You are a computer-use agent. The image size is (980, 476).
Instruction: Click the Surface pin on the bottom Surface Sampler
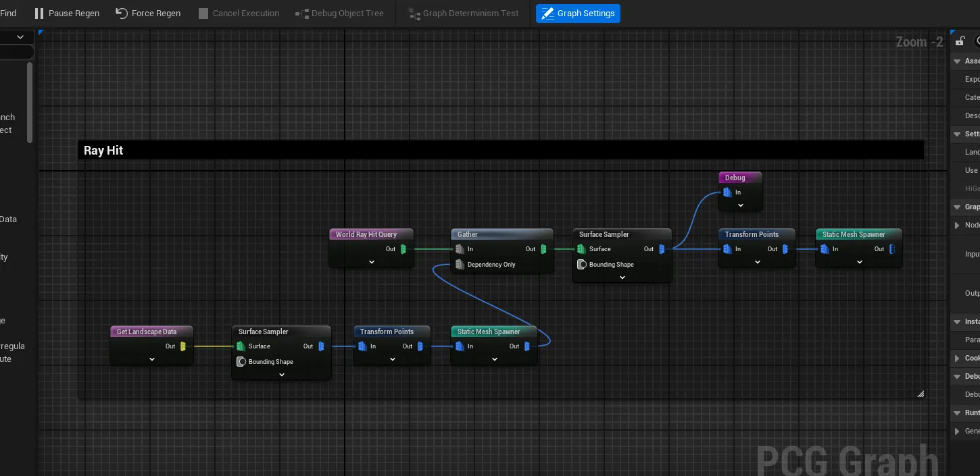tap(241, 346)
